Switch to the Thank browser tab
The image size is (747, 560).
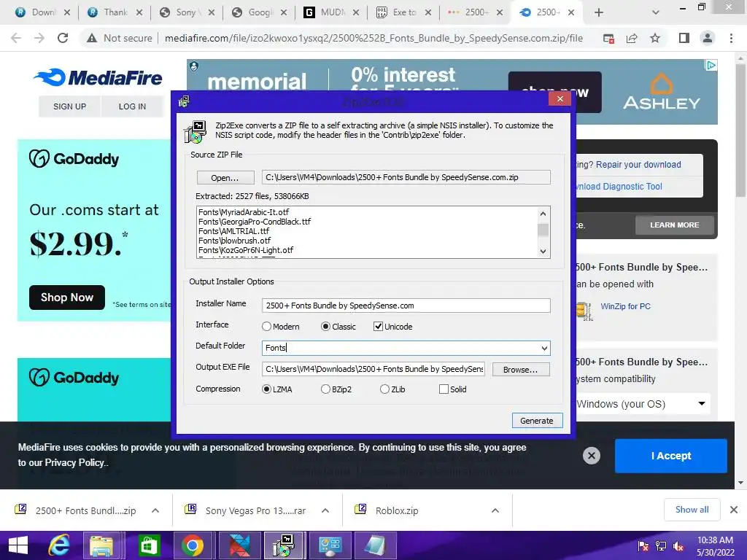[x=113, y=12]
